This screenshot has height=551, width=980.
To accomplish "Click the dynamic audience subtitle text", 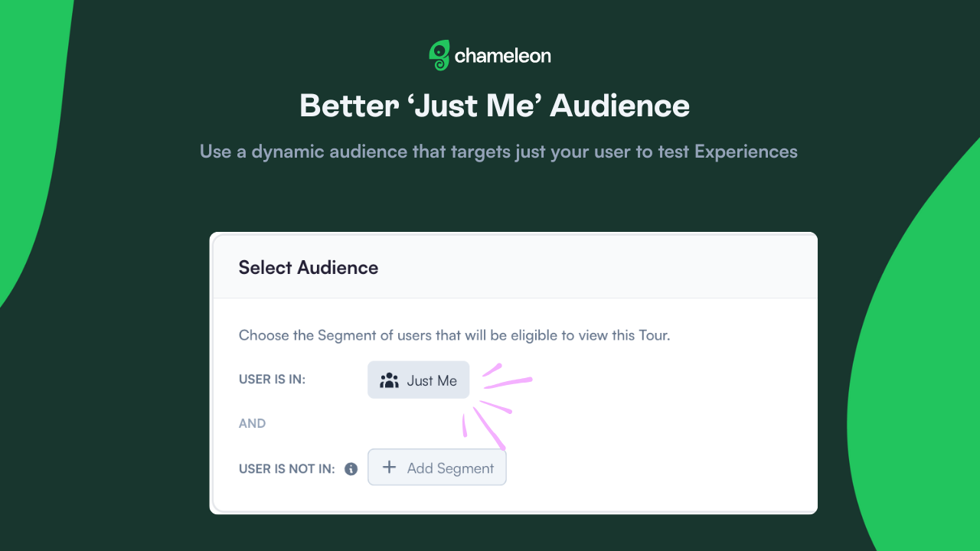I will coord(498,152).
